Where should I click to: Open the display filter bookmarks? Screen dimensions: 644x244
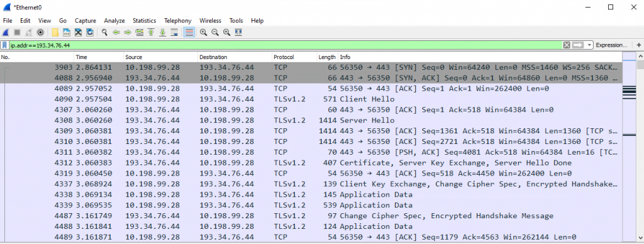coord(4,45)
